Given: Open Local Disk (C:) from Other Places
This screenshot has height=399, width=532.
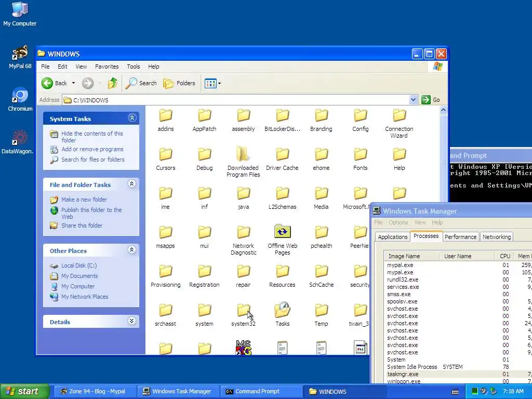Looking at the screenshot, I should (79, 265).
